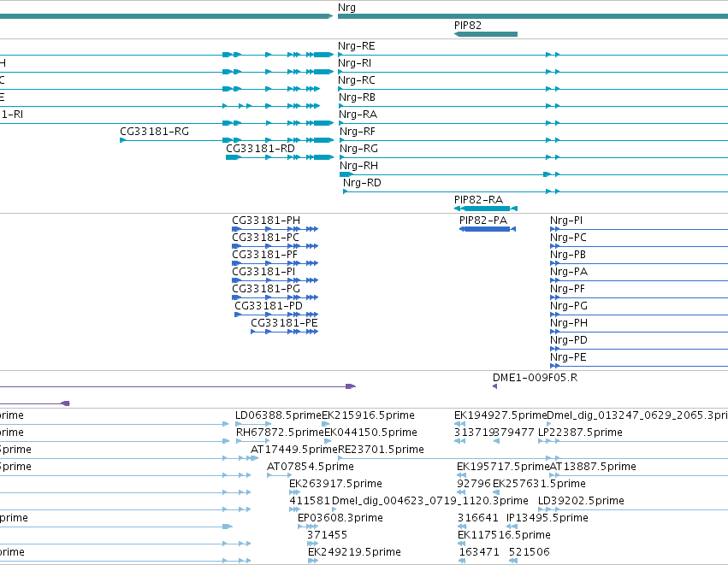This screenshot has height=565, width=728.
Task: Select protein label CG33181-PI
Action: click(263, 272)
